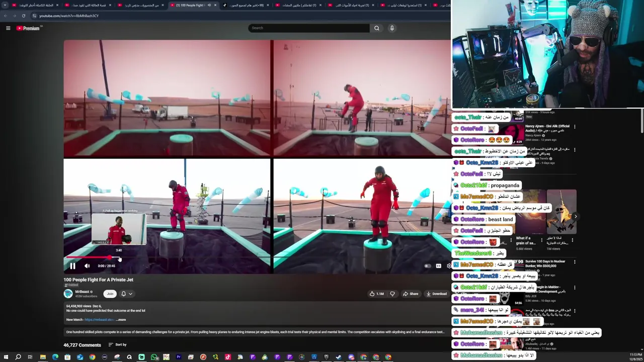The height and width of the screenshot is (362, 644).
Task: Open WhatsApp from the taskbar
Action: click(154, 357)
